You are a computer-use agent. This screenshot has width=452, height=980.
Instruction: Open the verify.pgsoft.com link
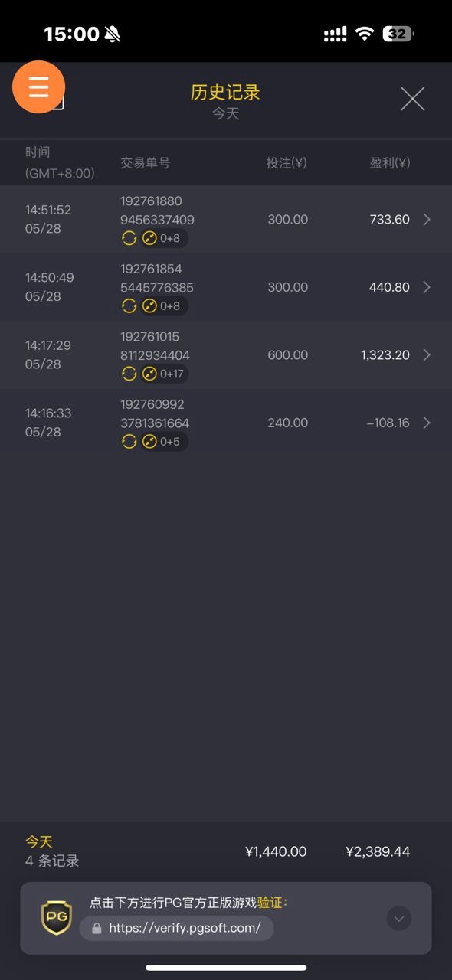point(185,928)
